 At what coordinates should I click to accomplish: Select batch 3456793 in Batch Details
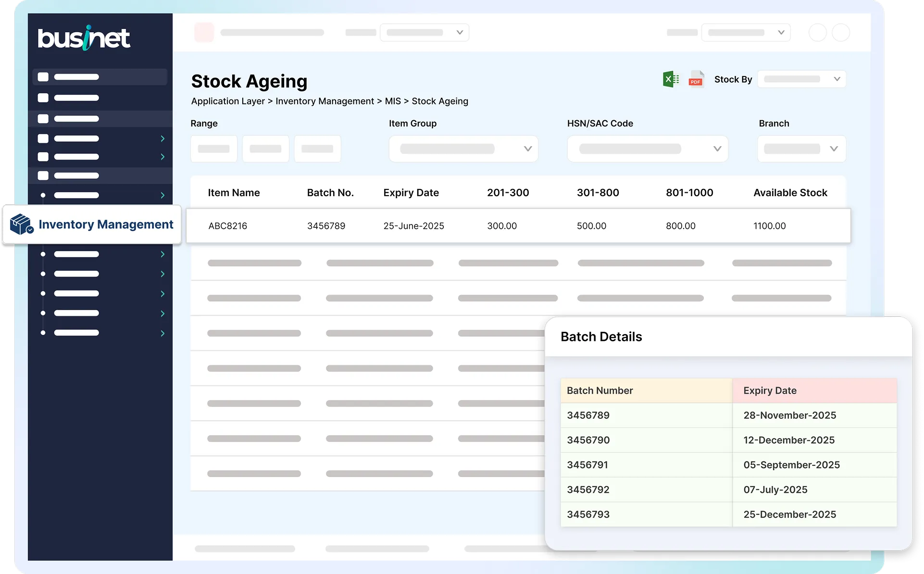pyautogui.click(x=588, y=514)
